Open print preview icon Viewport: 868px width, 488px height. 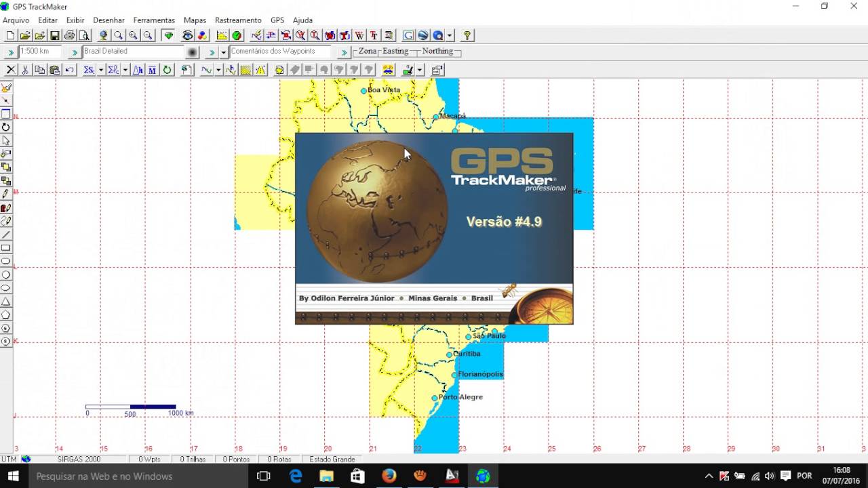tap(85, 35)
